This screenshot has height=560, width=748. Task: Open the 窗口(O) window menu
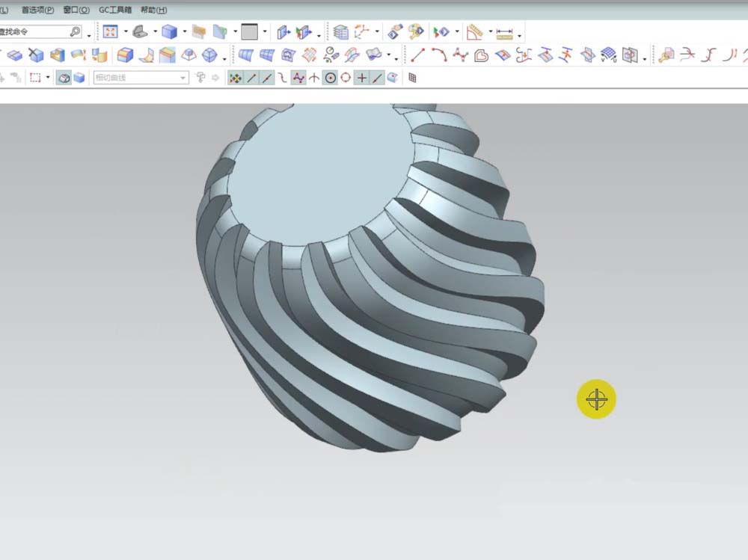click(x=76, y=10)
